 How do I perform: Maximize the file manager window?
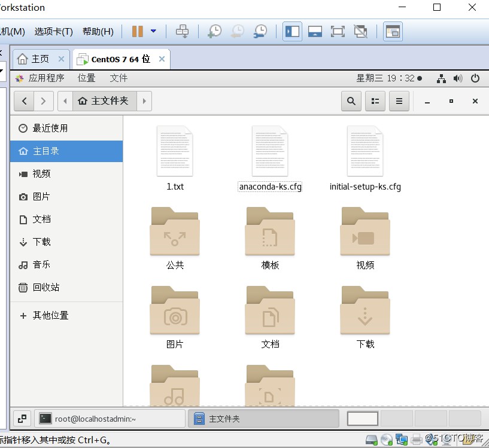(x=451, y=101)
